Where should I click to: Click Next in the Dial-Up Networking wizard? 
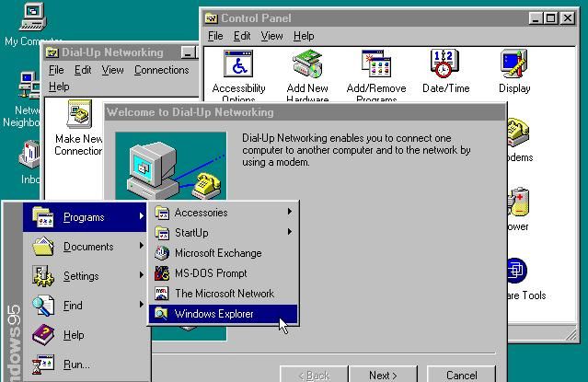click(x=383, y=375)
